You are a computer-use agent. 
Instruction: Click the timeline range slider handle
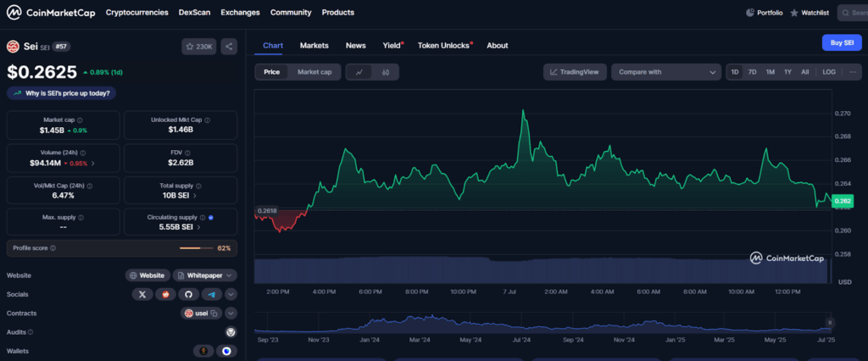pyautogui.click(x=830, y=322)
